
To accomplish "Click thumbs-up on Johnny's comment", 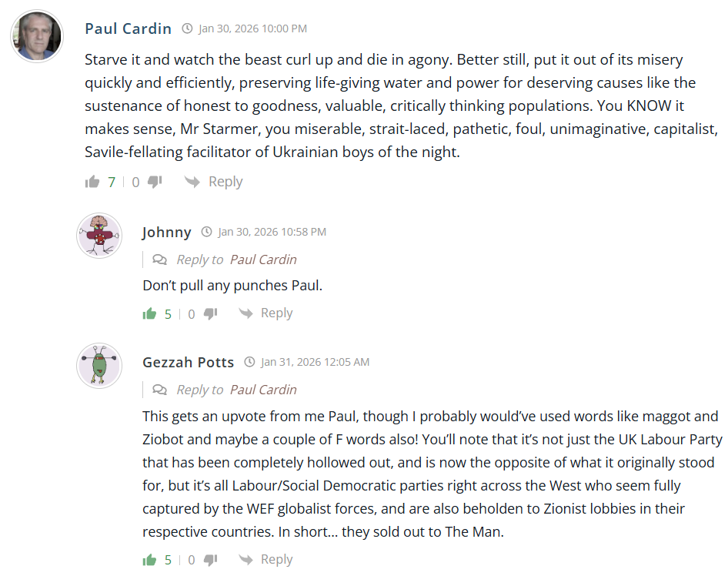I will coord(149,313).
